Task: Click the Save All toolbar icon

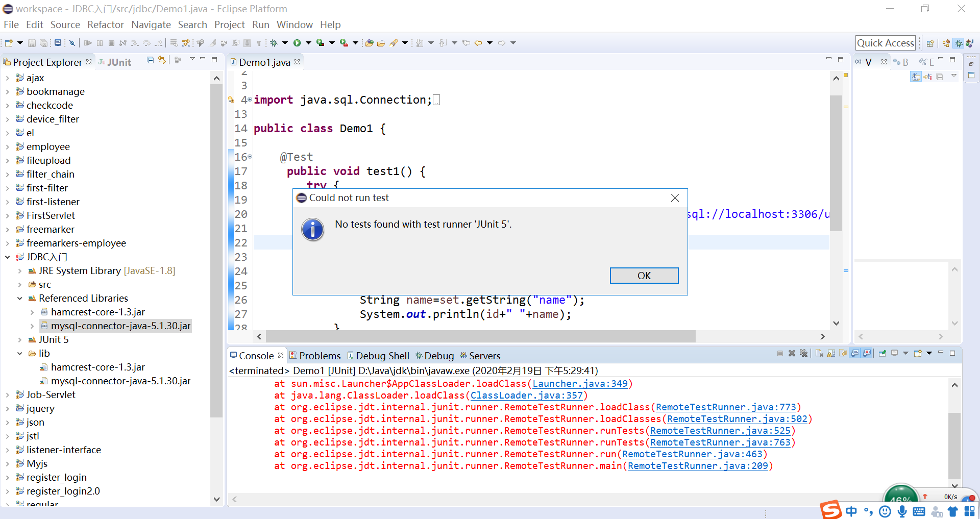Action: (x=43, y=43)
